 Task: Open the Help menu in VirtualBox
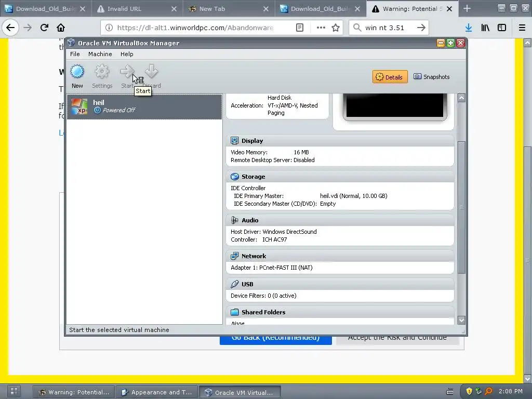[x=127, y=54]
